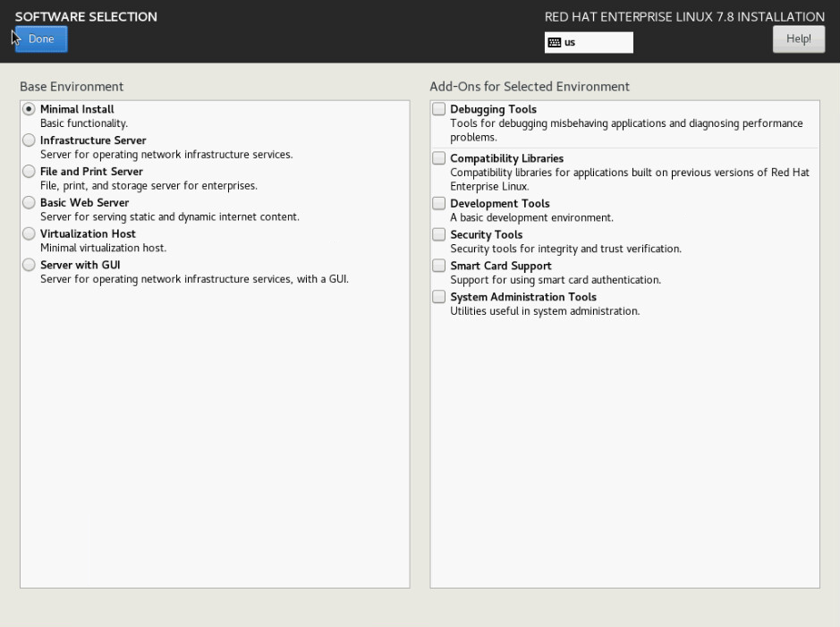Enable Debugging Tools checkbox
840x627 pixels.
click(x=438, y=109)
